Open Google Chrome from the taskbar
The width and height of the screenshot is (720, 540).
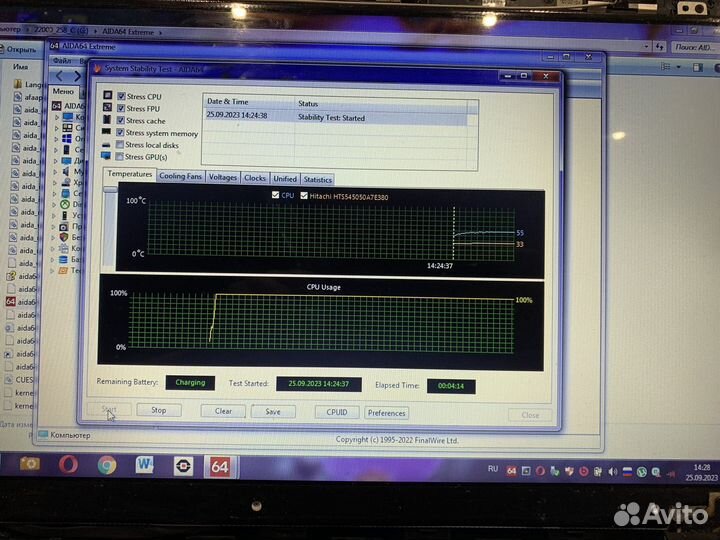107,465
